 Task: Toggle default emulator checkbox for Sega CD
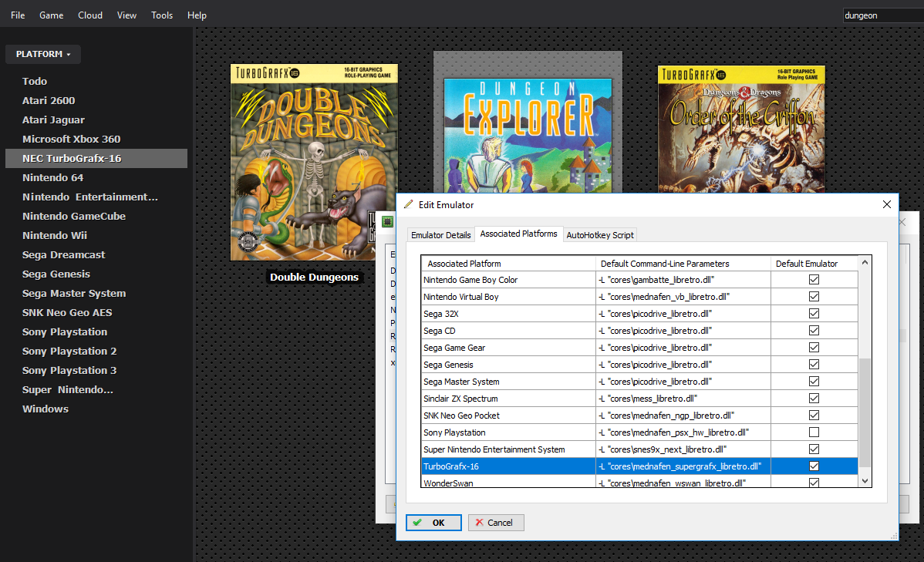click(814, 331)
